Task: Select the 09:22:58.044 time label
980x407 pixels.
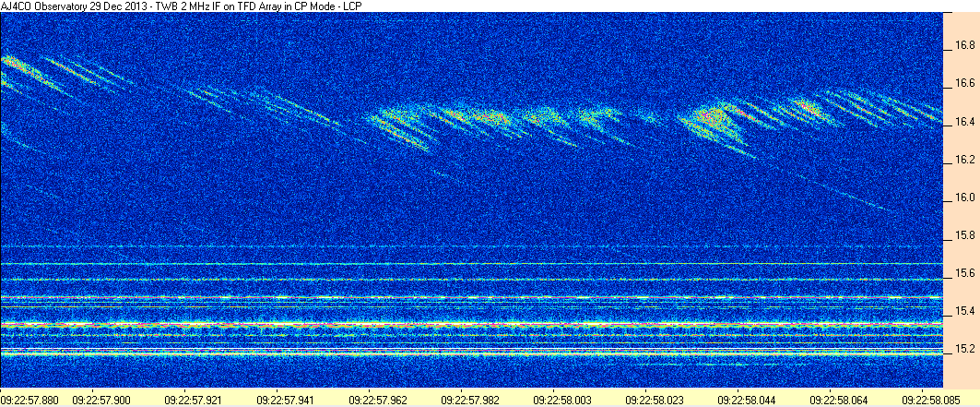Action: point(747,398)
